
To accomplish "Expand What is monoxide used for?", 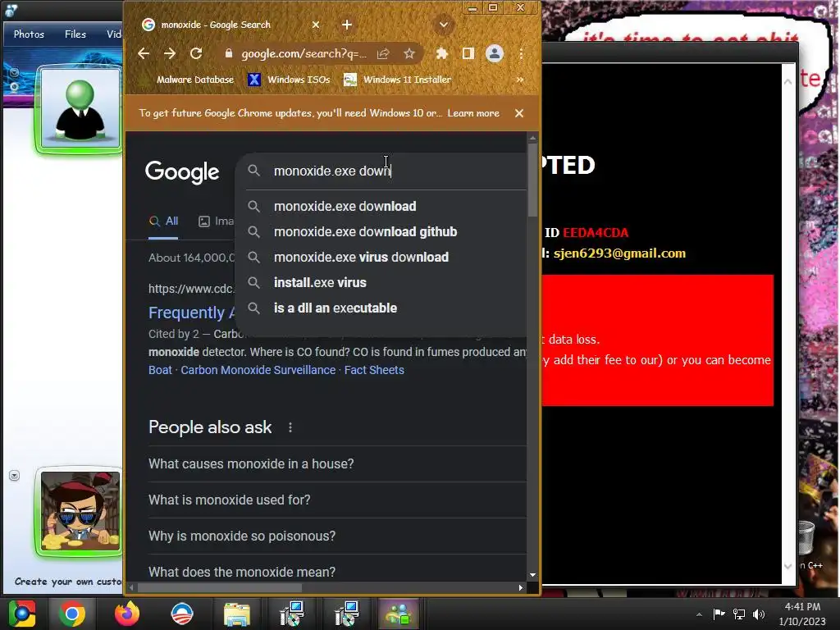I will [337, 500].
